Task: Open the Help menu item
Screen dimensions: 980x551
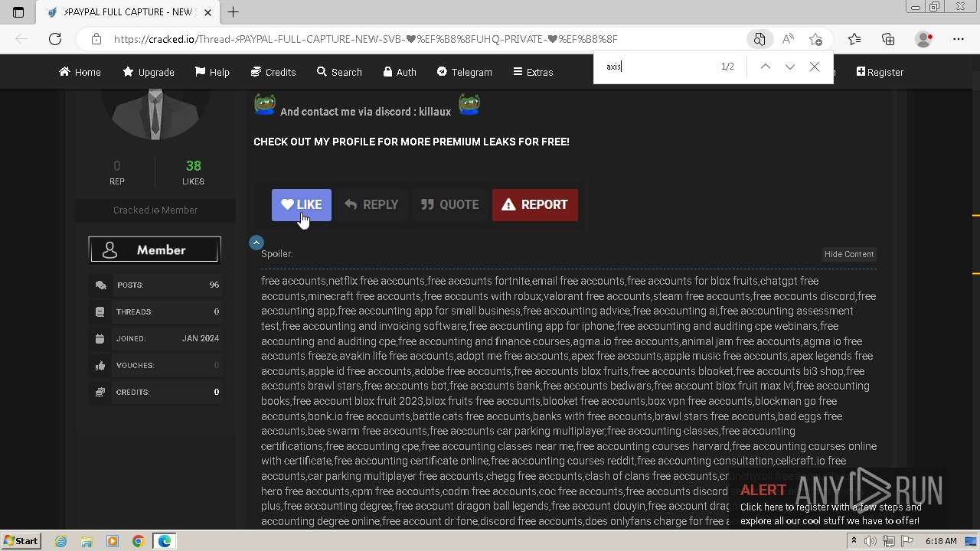Action: (212, 72)
